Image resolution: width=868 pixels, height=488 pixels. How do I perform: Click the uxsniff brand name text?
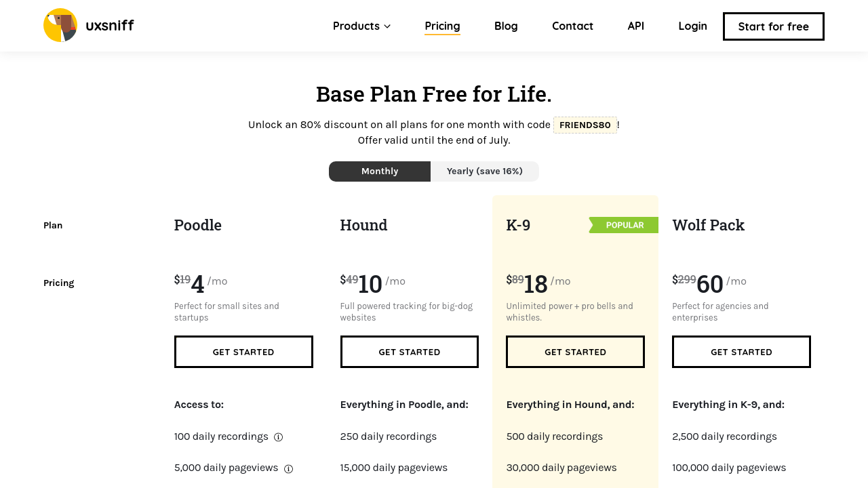110,26
